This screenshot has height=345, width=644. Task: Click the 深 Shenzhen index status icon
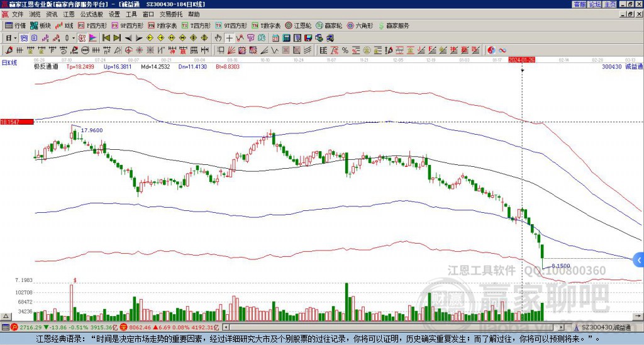click(125, 327)
